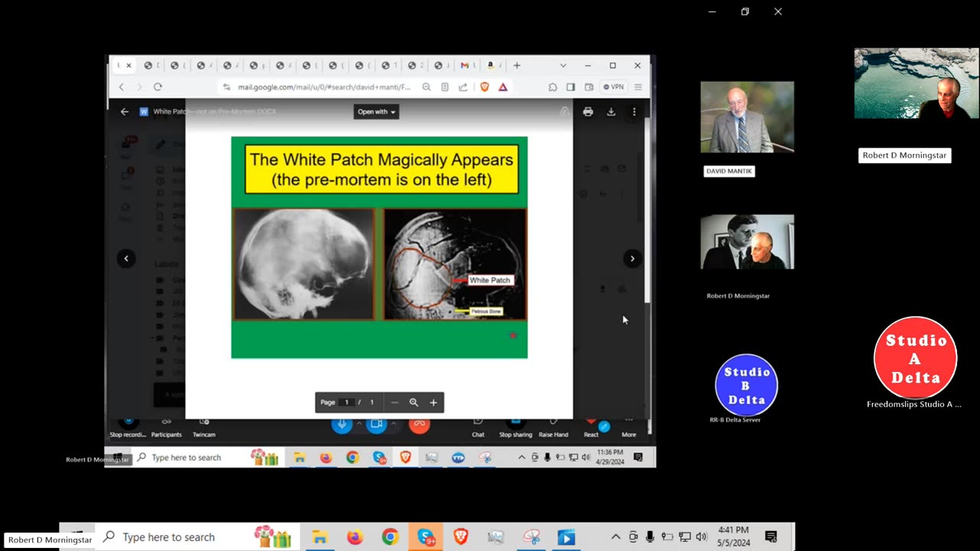Open Brave Shields lion icon in address bar
This screenshot has width=980, height=551.
click(x=484, y=87)
